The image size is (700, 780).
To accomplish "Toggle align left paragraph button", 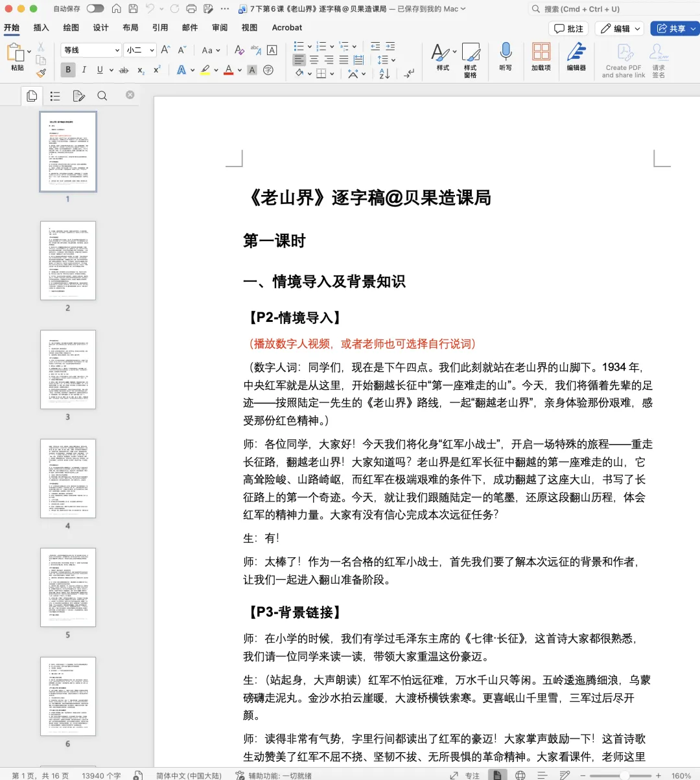I will [x=299, y=60].
